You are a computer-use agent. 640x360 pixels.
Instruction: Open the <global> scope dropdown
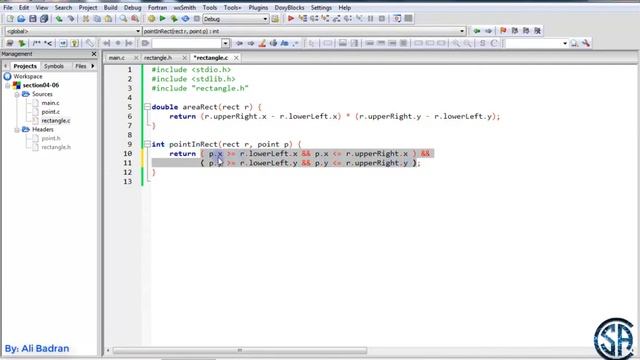coord(138,31)
